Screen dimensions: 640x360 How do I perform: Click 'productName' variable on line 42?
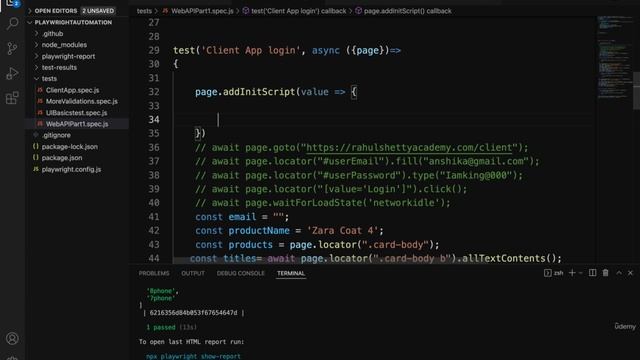click(259, 231)
